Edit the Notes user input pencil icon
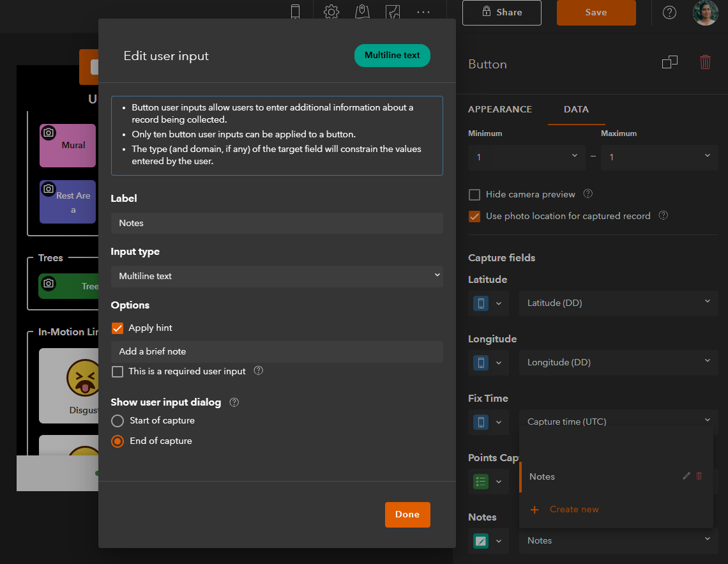The image size is (728, 564). (686, 476)
